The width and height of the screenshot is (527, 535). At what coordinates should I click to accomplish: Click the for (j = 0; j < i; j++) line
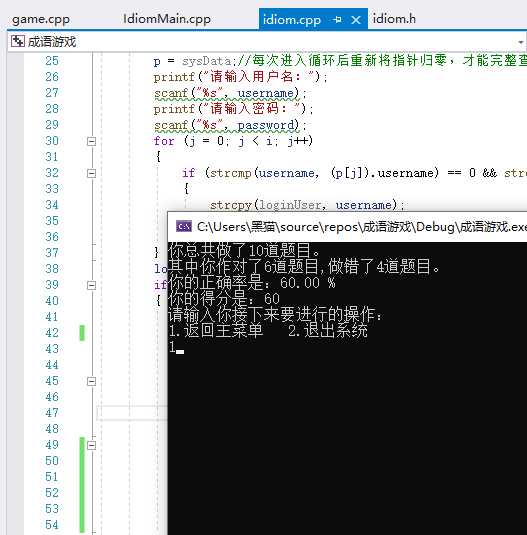(233, 141)
